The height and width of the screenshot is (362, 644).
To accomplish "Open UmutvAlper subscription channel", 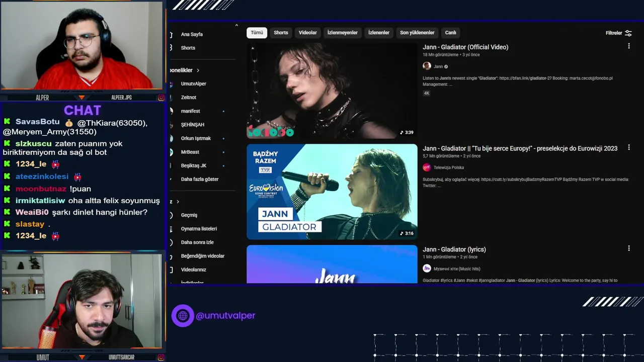I will coord(194,84).
